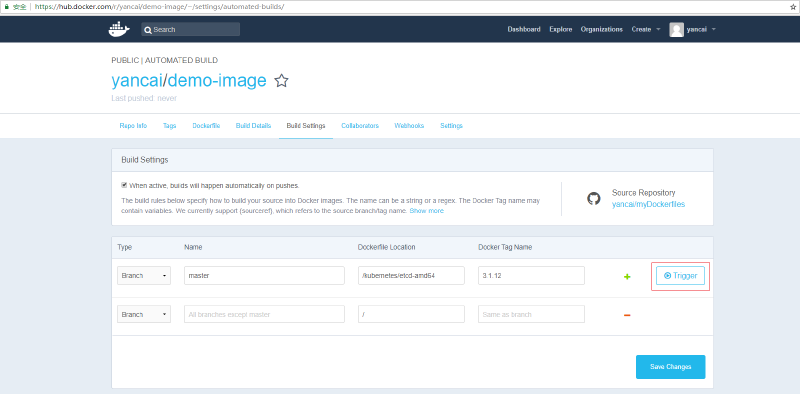
Task: Click Trigger build button
Action: [x=680, y=276]
